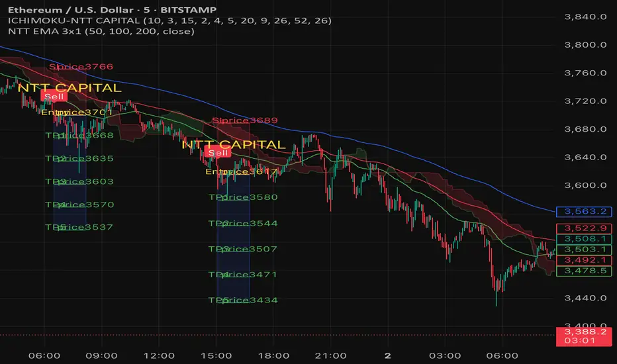Click the TP3price3603 target label
Screen dimensions: 617x364
pos(79,181)
